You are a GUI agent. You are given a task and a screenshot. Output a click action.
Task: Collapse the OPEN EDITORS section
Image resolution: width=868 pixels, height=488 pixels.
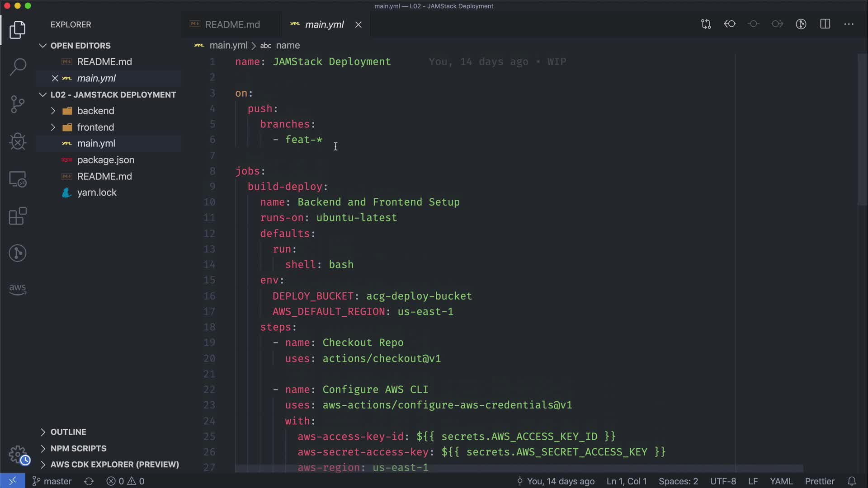coord(80,46)
